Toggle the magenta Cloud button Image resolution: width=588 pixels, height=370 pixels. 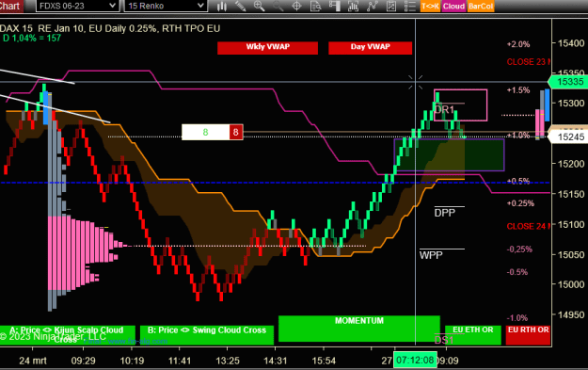tap(453, 6)
